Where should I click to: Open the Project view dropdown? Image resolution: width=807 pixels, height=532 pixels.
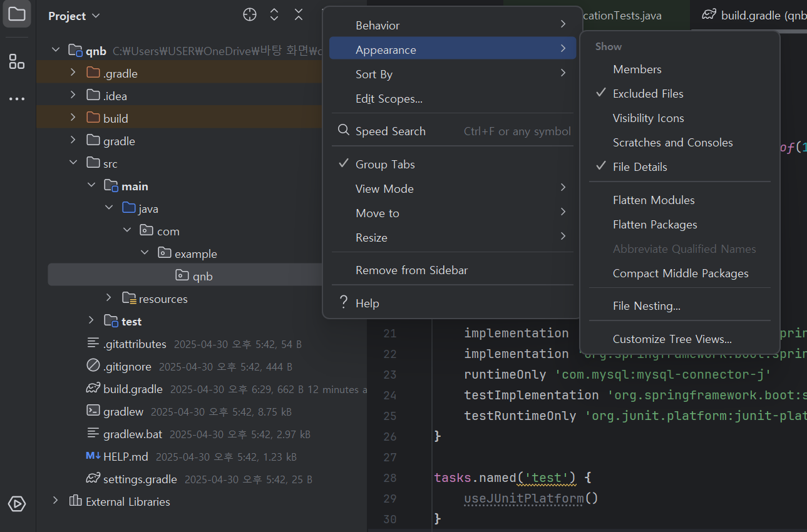74,16
